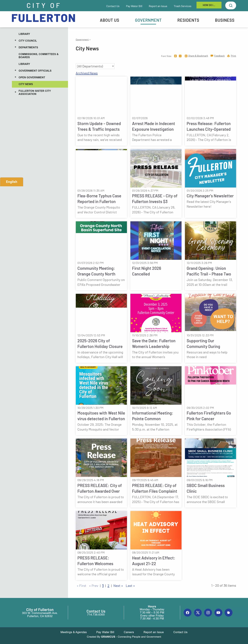Open the Grand Opening Ceremony trail thumbnail
Image resolution: width=248 pixels, height=644 pixels.
pos(210,240)
